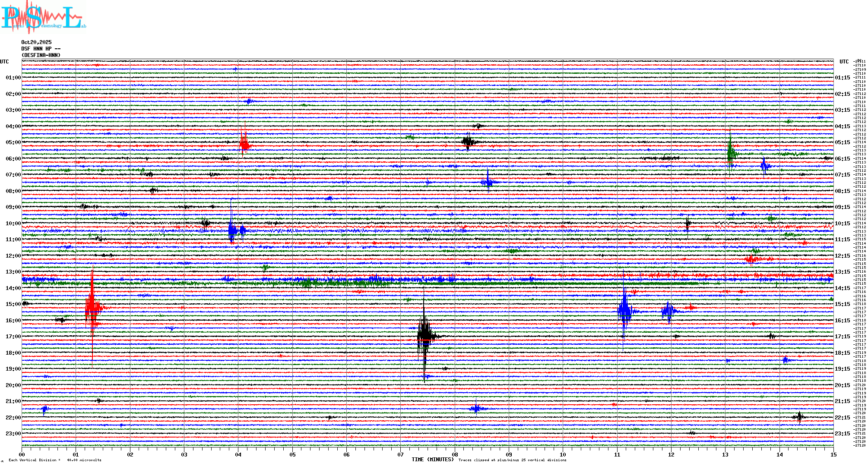Click the 07 minute tick label

(x=400, y=454)
